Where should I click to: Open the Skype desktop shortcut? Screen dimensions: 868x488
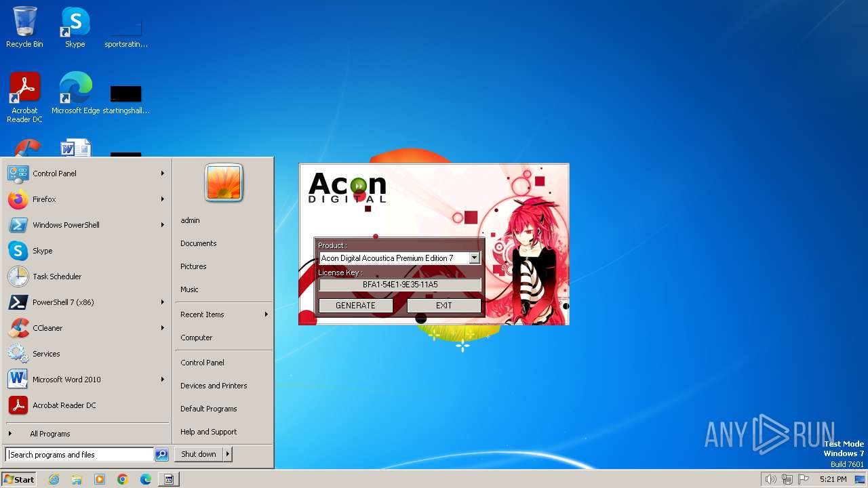75,27
